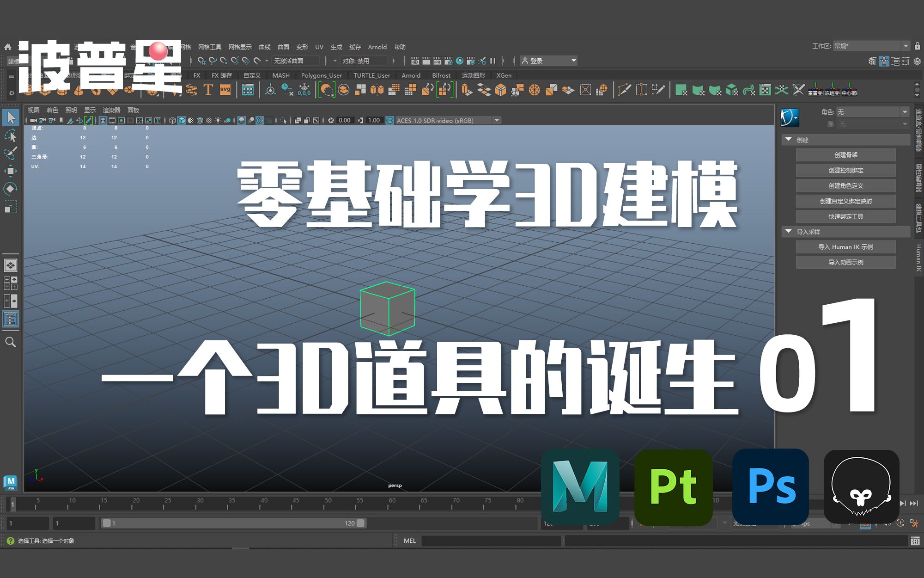Open ACES 1.0 SDR-video view transform dropdown
The image size is (924, 578).
pyautogui.click(x=497, y=120)
